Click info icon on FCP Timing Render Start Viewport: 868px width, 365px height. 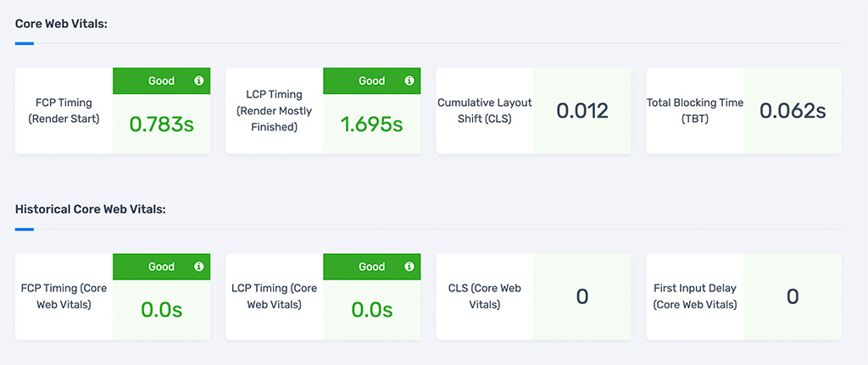[199, 81]
